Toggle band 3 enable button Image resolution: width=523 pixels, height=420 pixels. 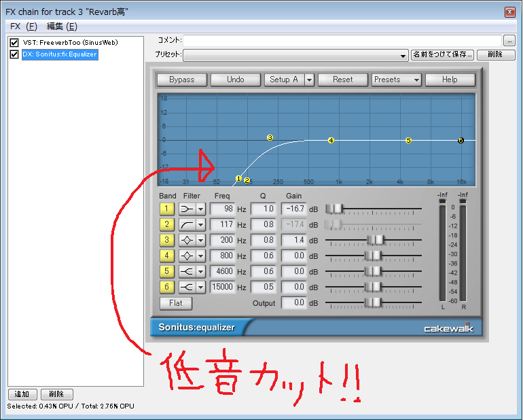pyautogui.click(x=167, y=241)
